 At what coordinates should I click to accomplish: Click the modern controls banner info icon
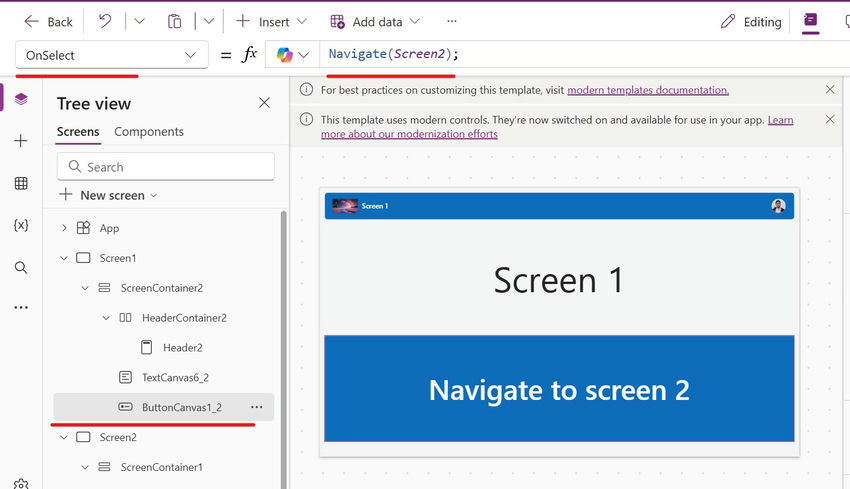coord(306,119)
